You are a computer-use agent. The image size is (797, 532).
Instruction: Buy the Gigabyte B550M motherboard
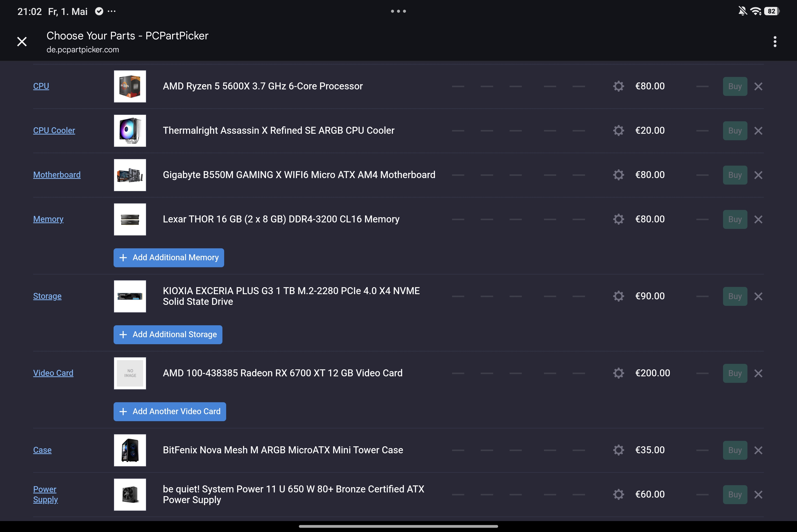(x=735, y=175)
